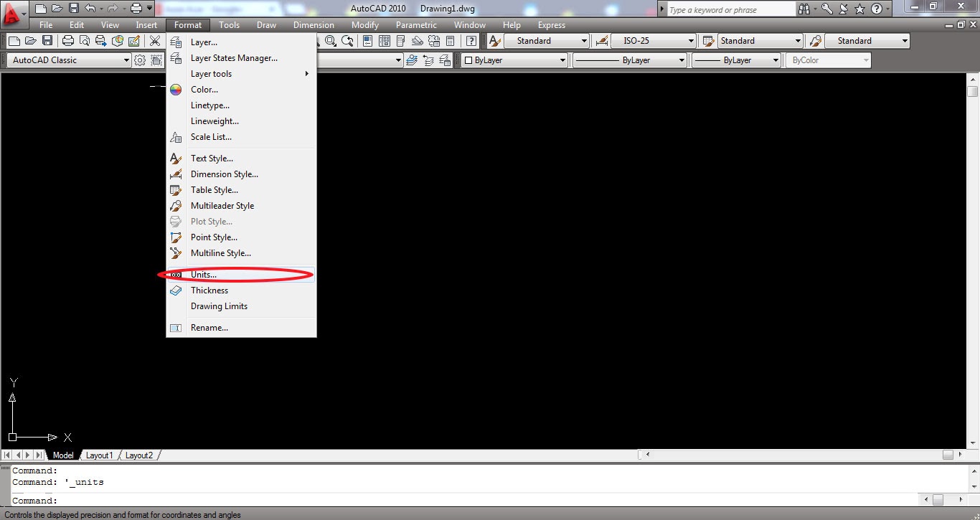Open the ByLayer color control dropdown
Viewport: 980px width, 520px height.
pyautogui.click(x=514, y=60)
